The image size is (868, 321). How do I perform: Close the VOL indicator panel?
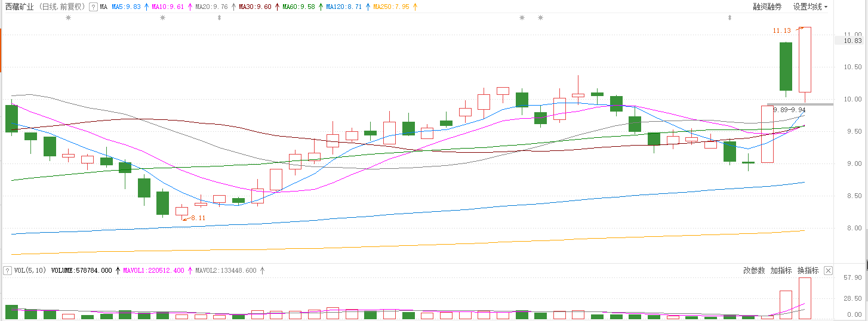point(828,270)
